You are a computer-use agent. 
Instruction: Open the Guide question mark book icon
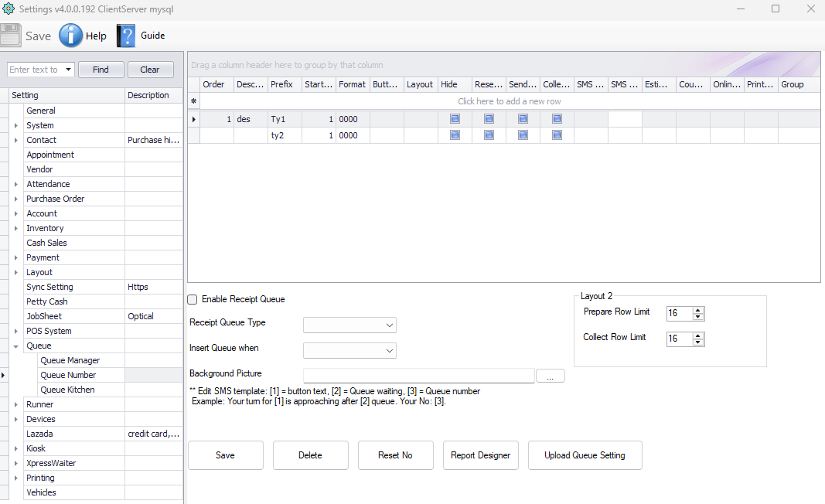pyautogui.click(x=126, y=36)
